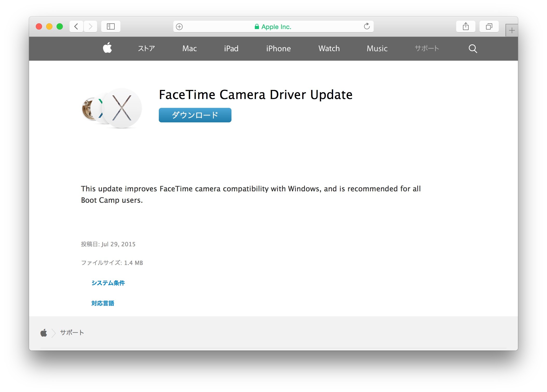Open the ストア navigation item
Viewport: 547px width, 392px height.
146,48
